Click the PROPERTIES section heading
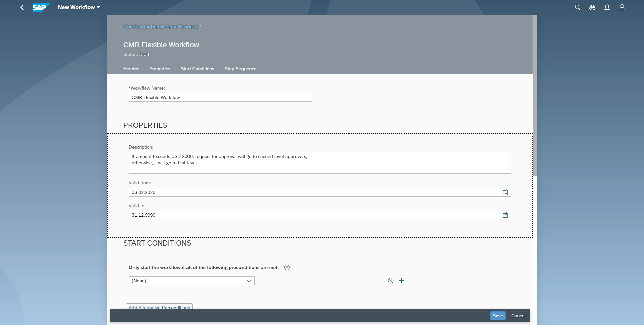This screenshot has height=325, width=644. click(x=145, y=125)
